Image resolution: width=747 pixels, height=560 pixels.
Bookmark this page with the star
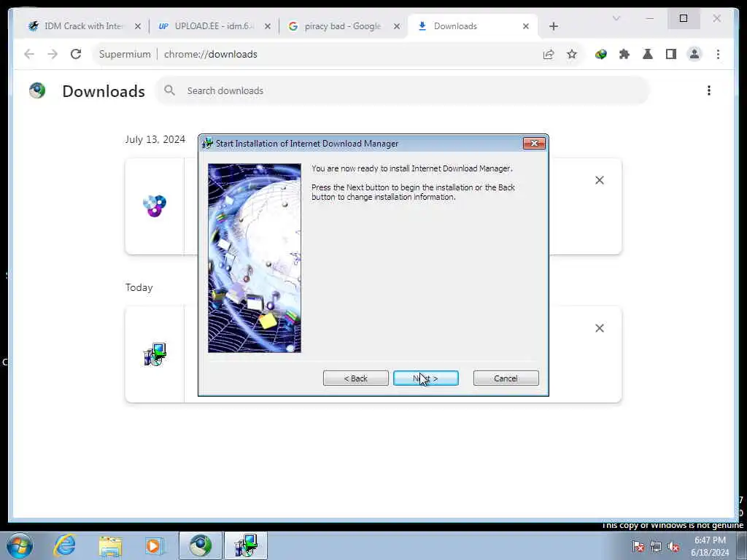click(x=572, y=54)
